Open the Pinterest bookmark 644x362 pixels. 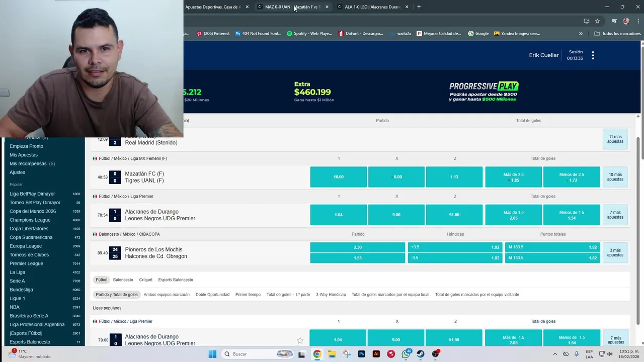[213, 34]
